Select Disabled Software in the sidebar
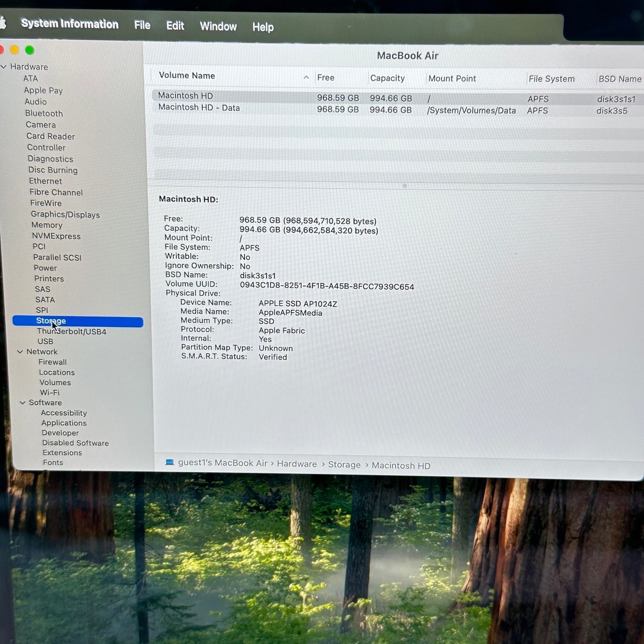The image size is (644, 644). 76,443
